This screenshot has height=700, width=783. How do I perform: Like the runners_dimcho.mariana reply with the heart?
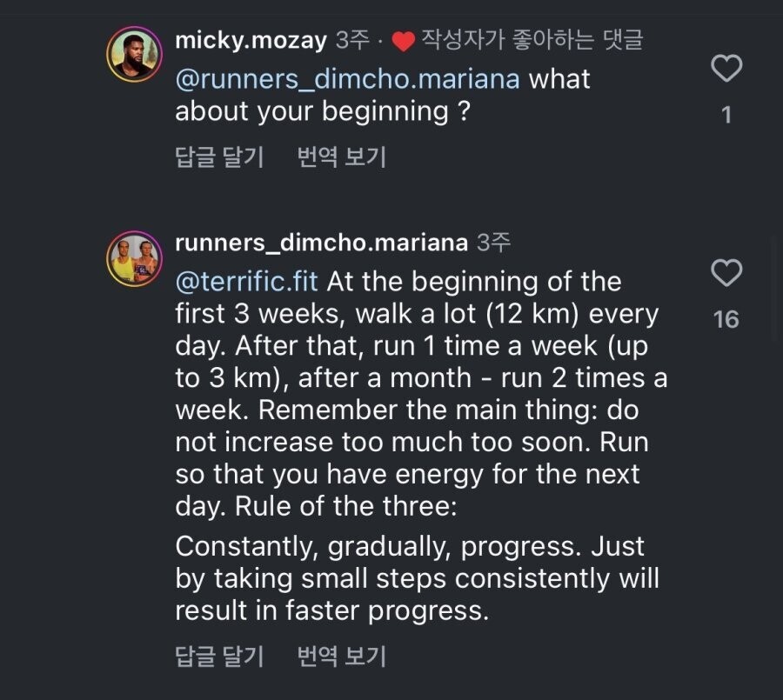coord(726,273)
